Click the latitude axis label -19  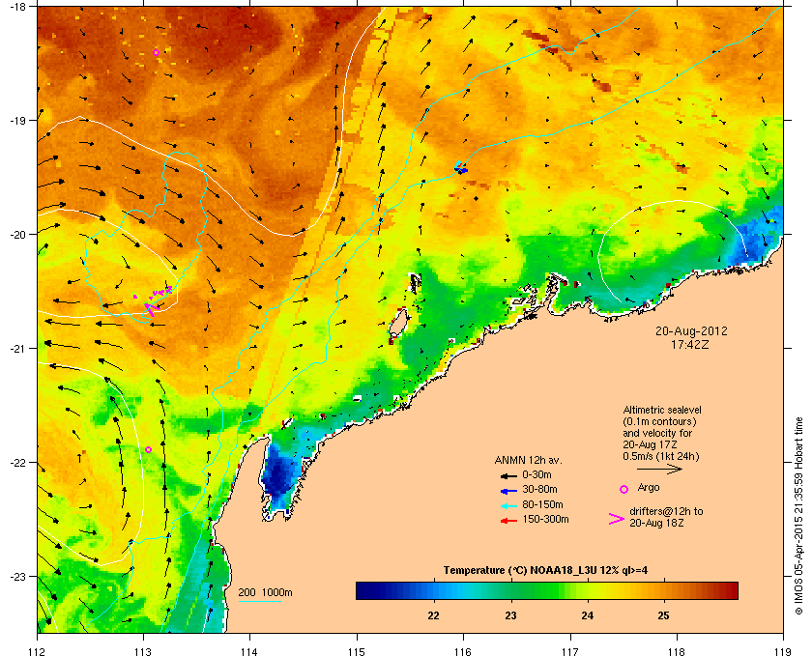point(17,121)
